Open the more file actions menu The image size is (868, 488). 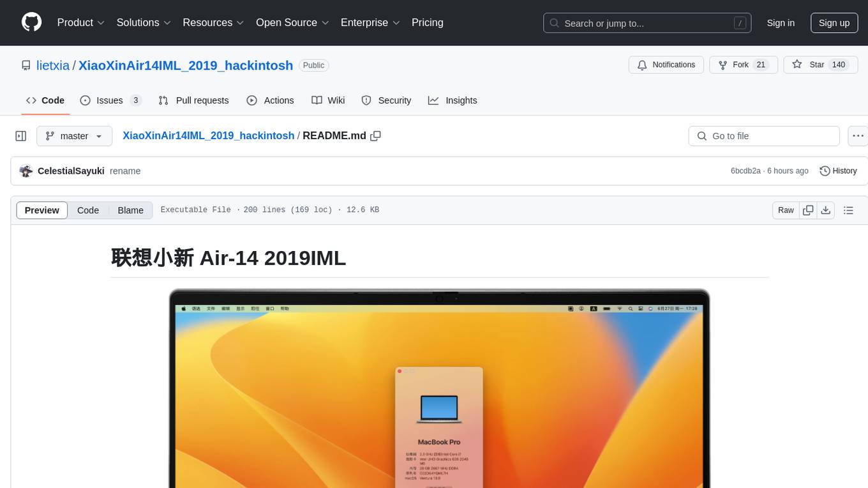click(x=858, y=136)
